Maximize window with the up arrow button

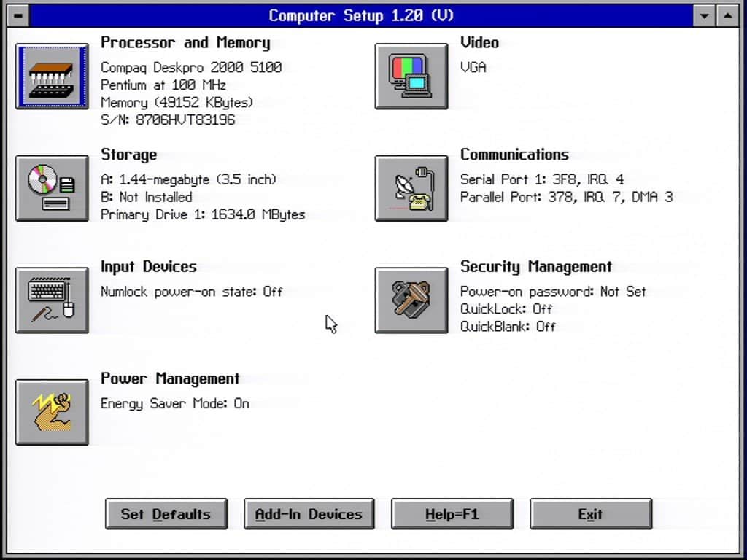coord(727,16)
